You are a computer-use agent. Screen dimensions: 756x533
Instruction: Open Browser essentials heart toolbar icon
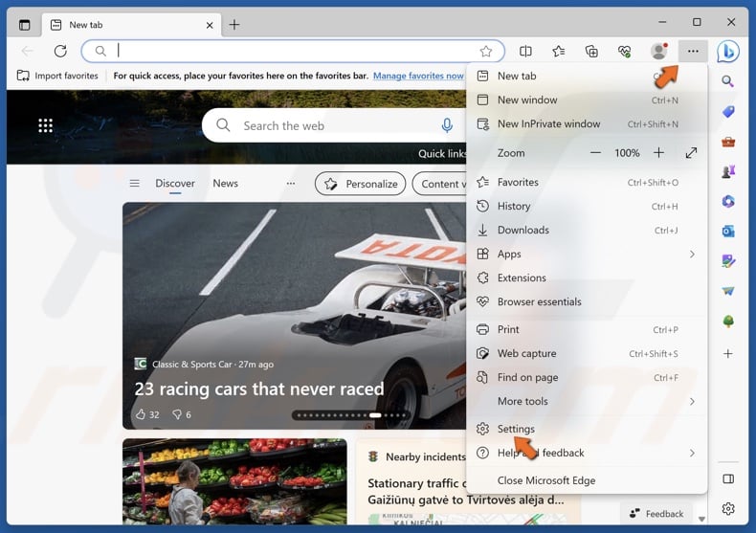pyautogui.click(x=624, y=51)
